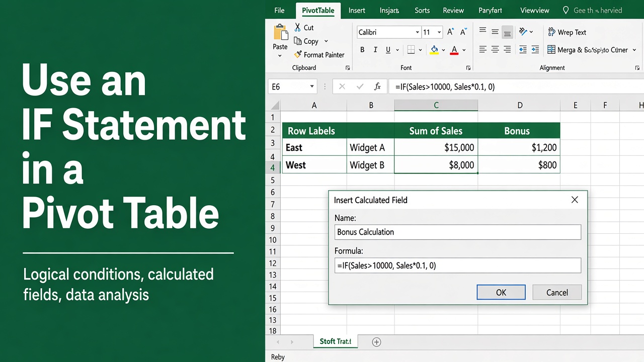The height and width of the screenshot is (362, 644).
Task: Open the Review tab
Action: [x=453, y=10]
